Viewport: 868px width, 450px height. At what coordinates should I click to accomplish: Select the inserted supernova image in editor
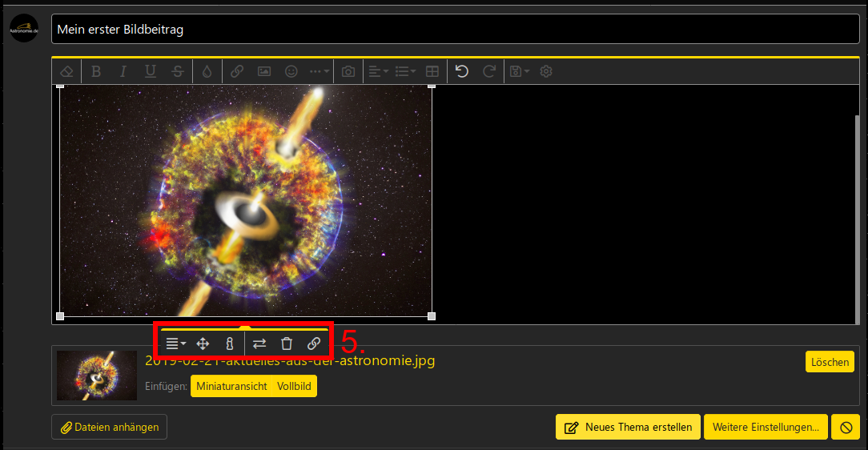(246, 200)
